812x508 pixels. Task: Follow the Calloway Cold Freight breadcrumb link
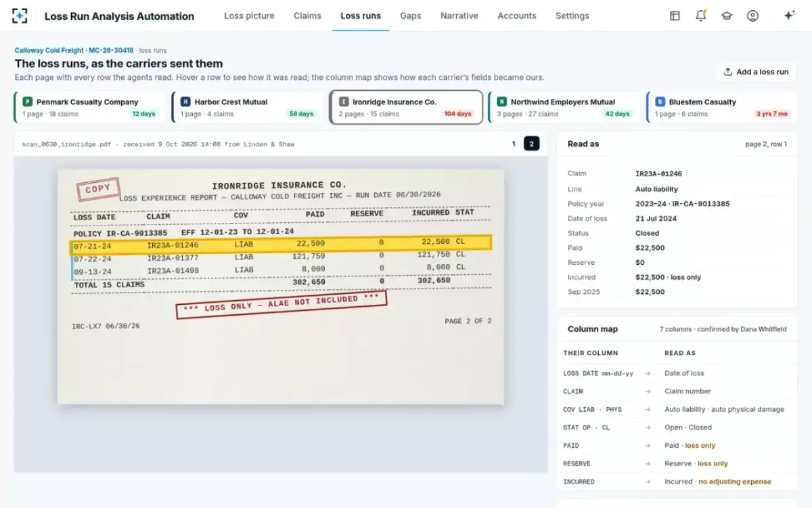click(49, 50)
